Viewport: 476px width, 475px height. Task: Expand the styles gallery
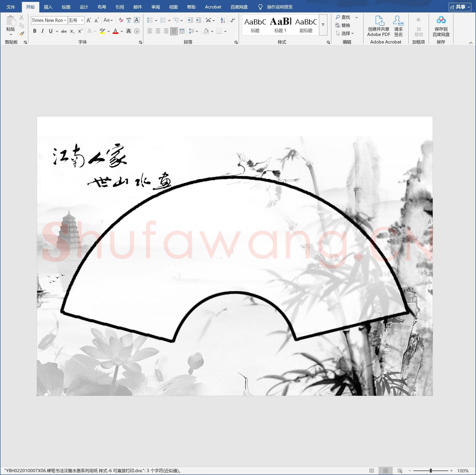click(x=323, y=25)
